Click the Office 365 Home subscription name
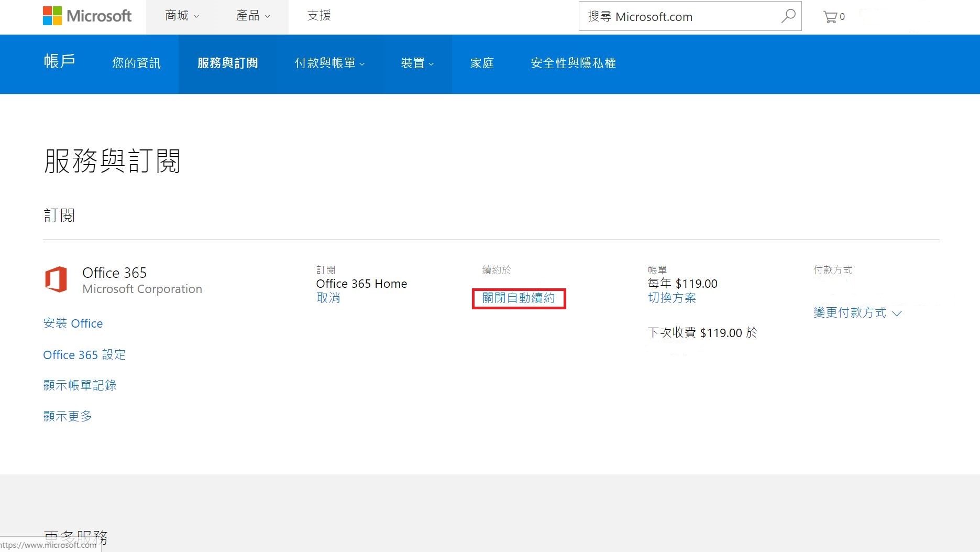This screenshot has width=980, height=552. (361, 284)
